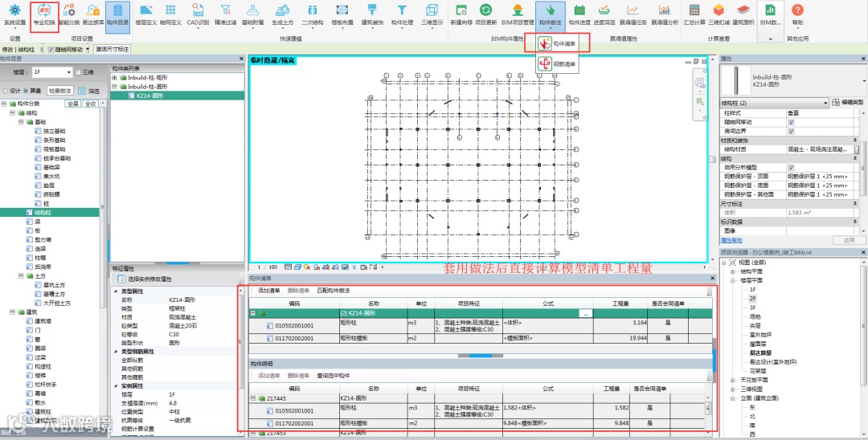Expand 三维视图 in project browser
The height and width of the screenshot is (440, 868).
click(733, 389)
